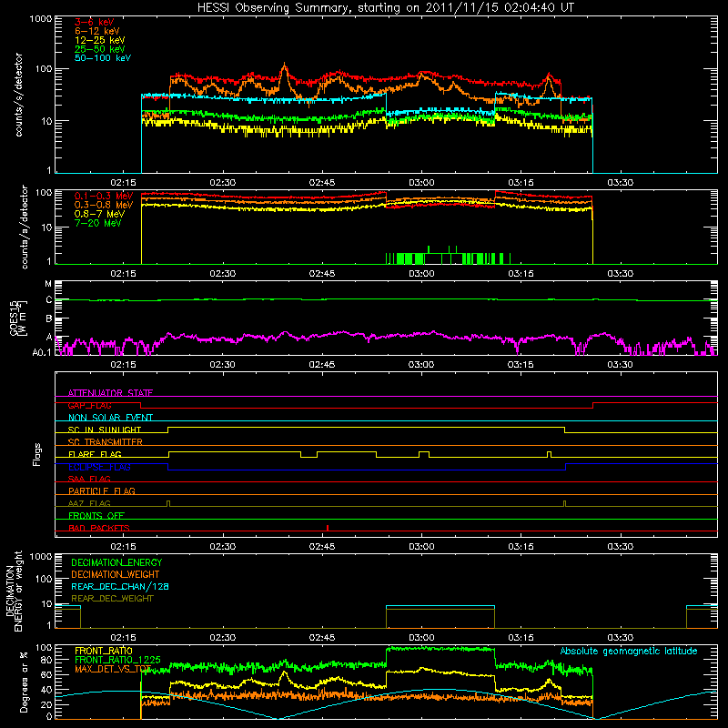Click 02:15 tick under the top panel

(x=123, y=183)
